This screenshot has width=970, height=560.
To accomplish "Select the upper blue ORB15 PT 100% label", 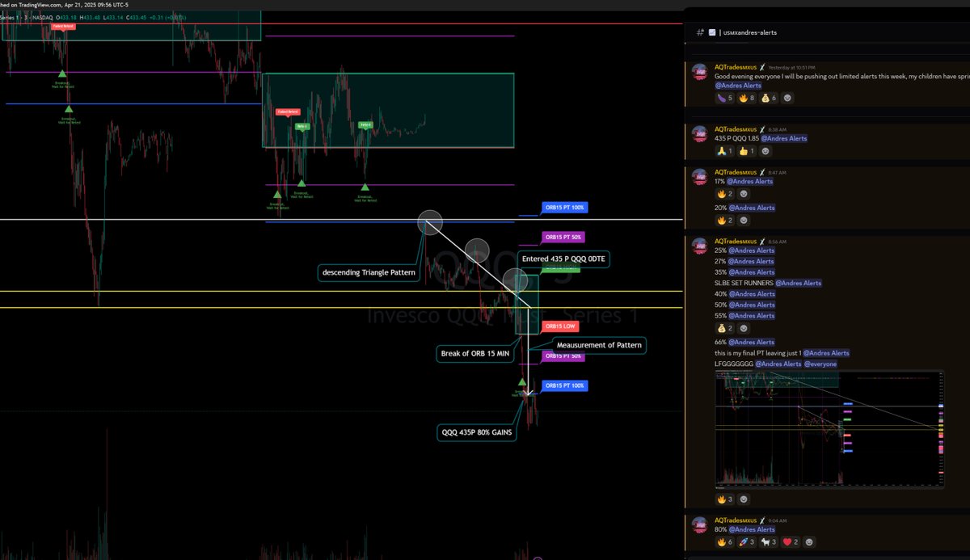I will tap(565, 208).
